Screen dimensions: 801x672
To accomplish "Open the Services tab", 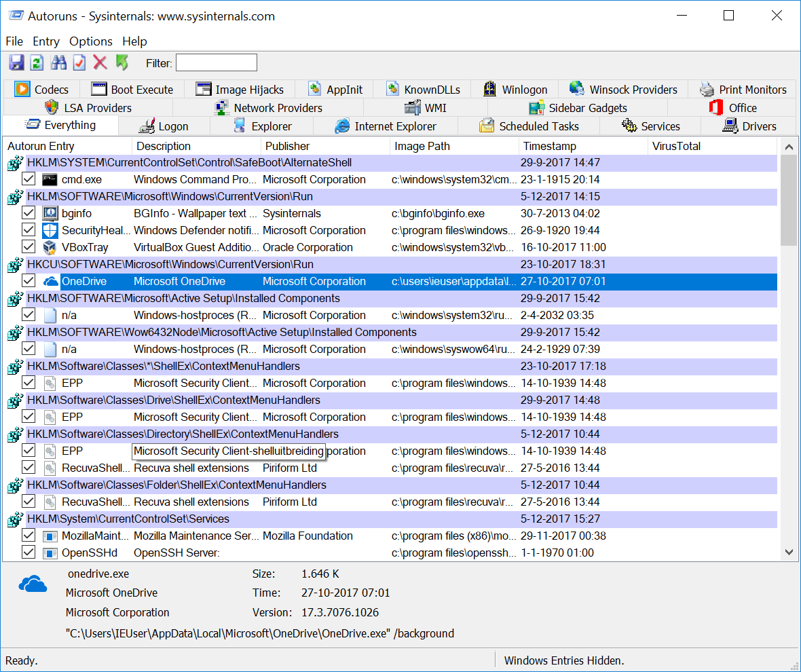I will click(650, 126).
